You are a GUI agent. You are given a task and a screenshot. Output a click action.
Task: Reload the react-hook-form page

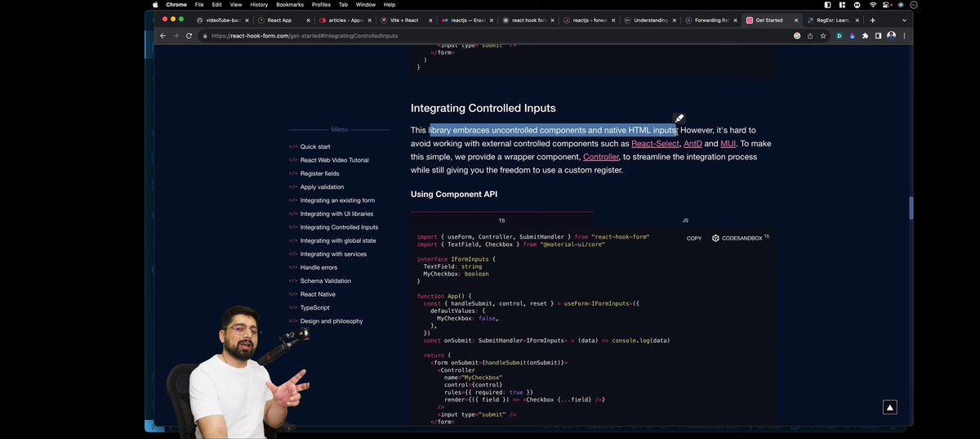pyautogui.click(x=189, y=36)
